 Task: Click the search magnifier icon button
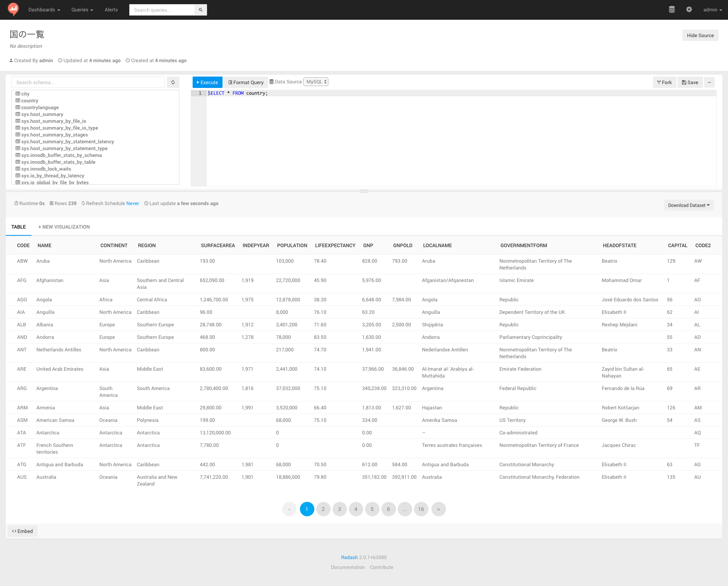[201, 10]
